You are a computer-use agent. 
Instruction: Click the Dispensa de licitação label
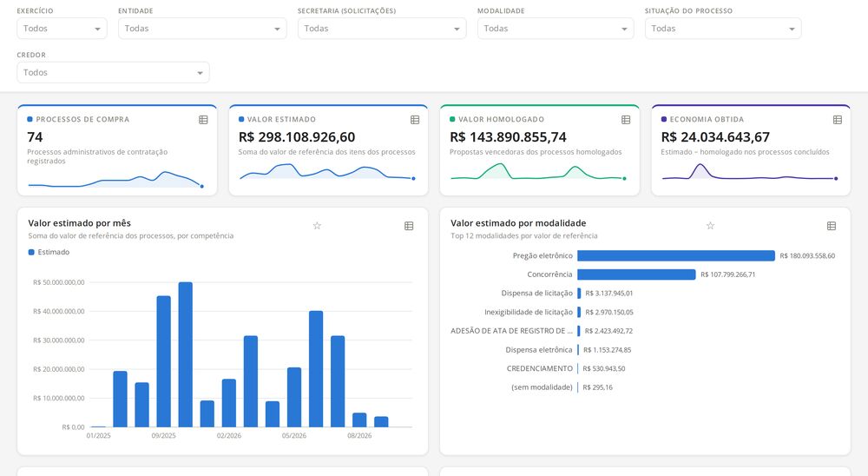click(x=537, y=293)
